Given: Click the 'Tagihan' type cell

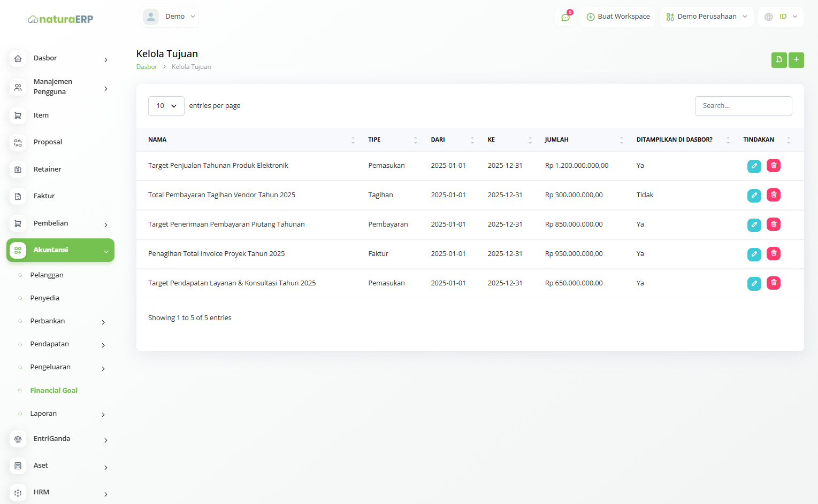Looking at the screenshot, I should (380, 195).
